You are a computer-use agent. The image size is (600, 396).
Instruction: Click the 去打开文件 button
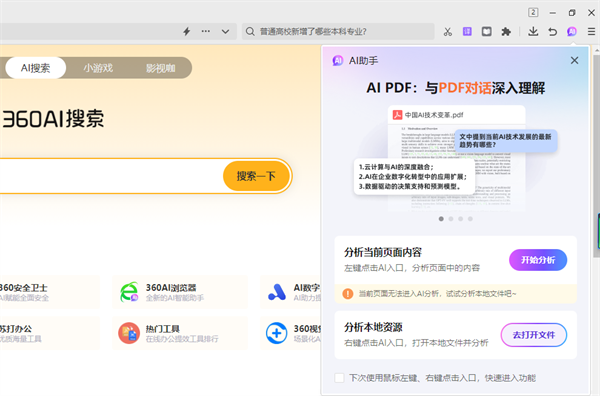click(x=534, y=335)
